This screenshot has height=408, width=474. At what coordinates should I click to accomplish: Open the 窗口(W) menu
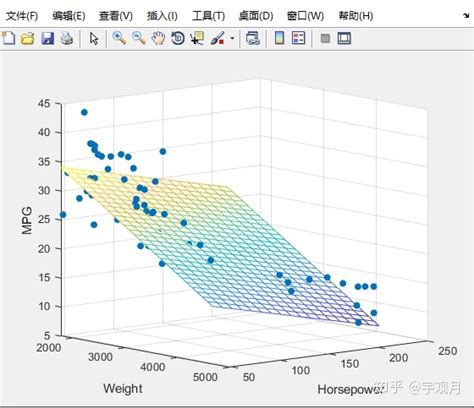pos(305,16)
